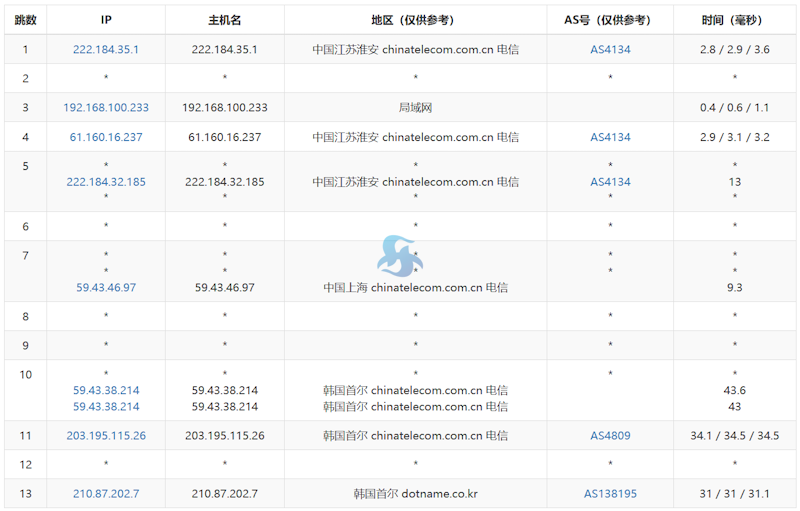Open IP link 210.87.202.7
The width and height of the screenshot is (800, 511).
tap(106, 494)
